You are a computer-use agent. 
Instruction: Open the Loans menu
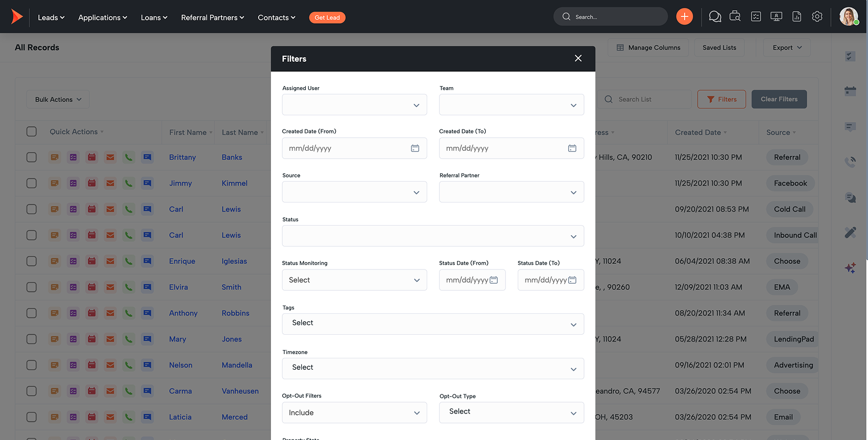(154, 17)
